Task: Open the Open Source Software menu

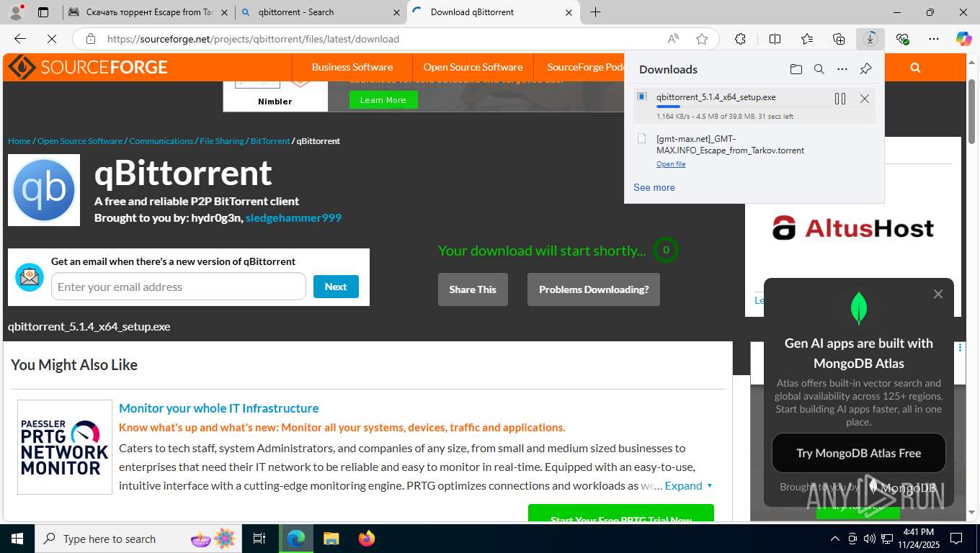Action: (473, 67)
